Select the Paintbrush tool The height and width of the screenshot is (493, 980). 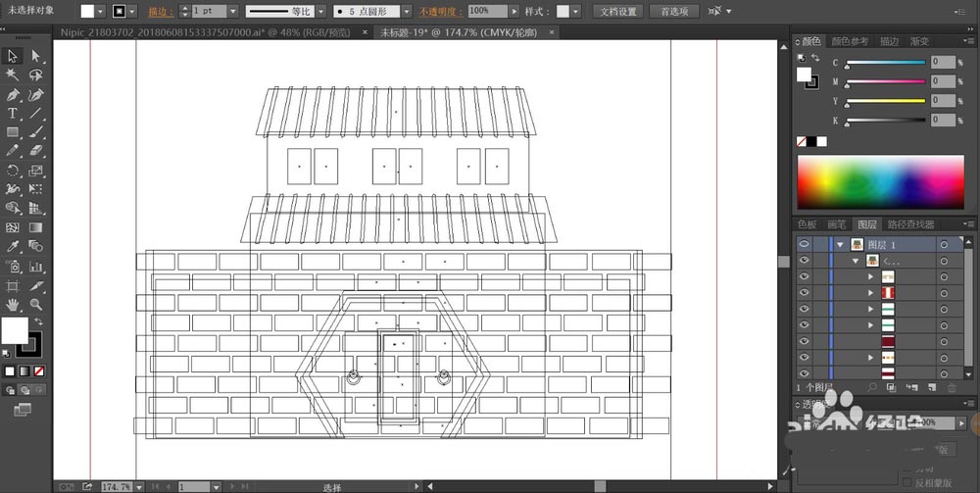coord(36,132)
